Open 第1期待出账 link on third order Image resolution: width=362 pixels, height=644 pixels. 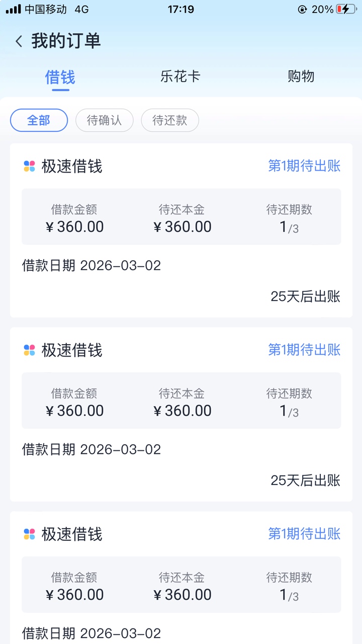click(304, 534)
